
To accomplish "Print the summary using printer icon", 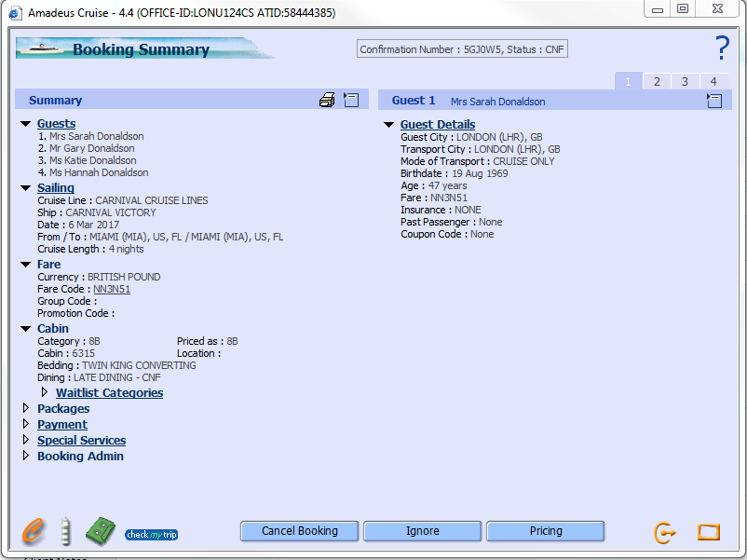I will coord(327,100).
